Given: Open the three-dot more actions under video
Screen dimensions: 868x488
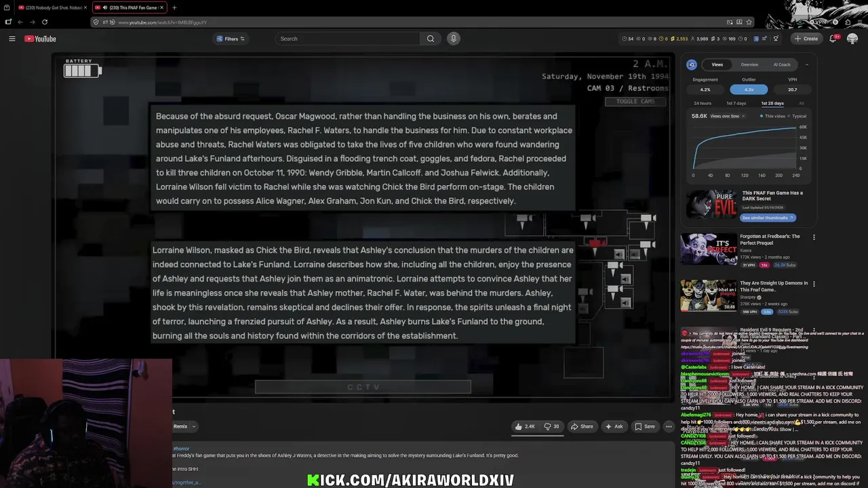Looking at the screenshot, I should 669,426.
